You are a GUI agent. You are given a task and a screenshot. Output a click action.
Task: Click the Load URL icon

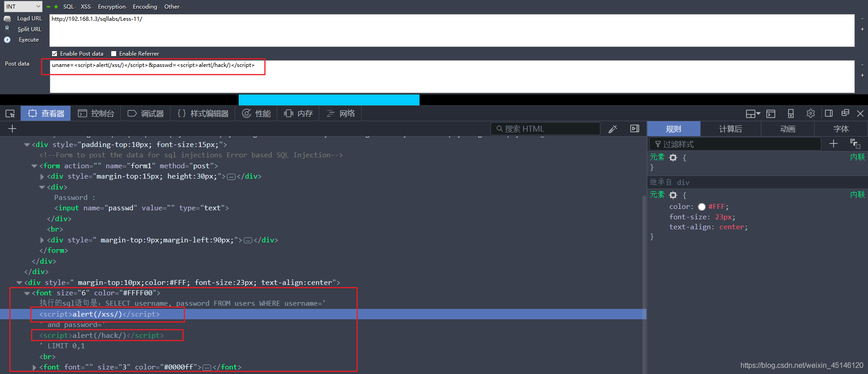pyautogui.click(x=7, y=19)
